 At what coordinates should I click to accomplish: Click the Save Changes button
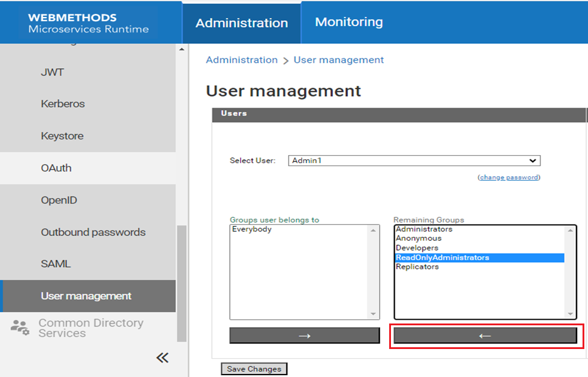point(254,369)
